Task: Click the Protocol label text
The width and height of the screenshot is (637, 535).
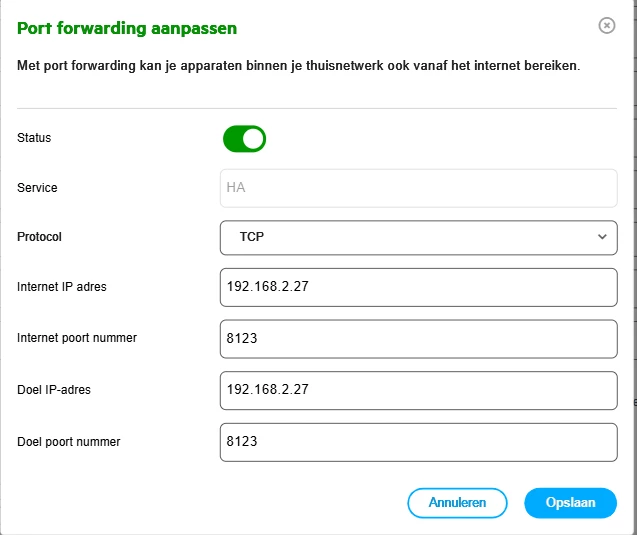Action: 40,237
